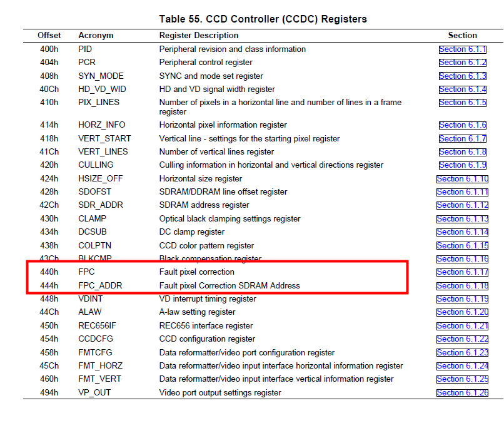The image size is (504, 423).
Task: Open the Section 6.1.8 VERT_LINES link
Action: (462, 152)
